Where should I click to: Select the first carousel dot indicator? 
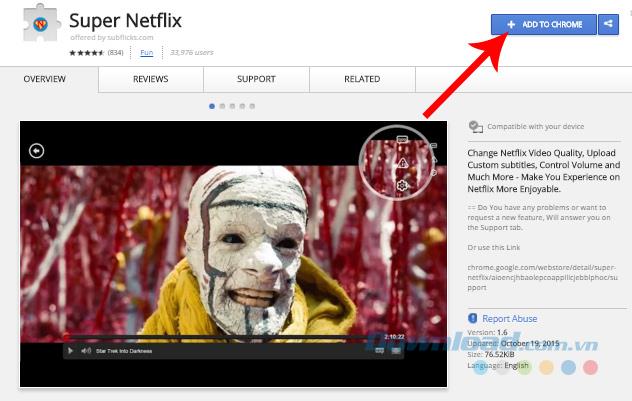click(212, 105)
